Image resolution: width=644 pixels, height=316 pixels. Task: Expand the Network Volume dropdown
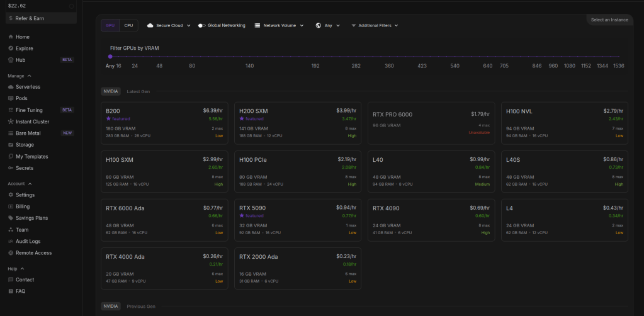click(x=279, y=26)
